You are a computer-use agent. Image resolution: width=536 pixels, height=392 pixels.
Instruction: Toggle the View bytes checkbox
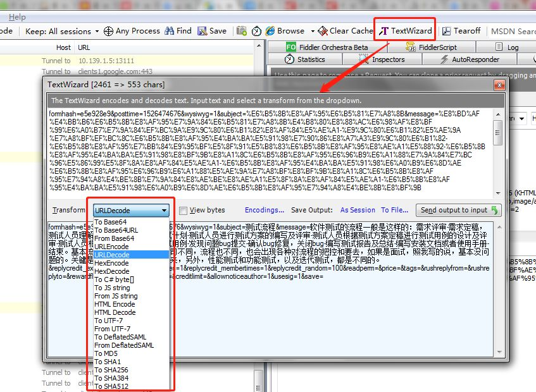[184, 211]
